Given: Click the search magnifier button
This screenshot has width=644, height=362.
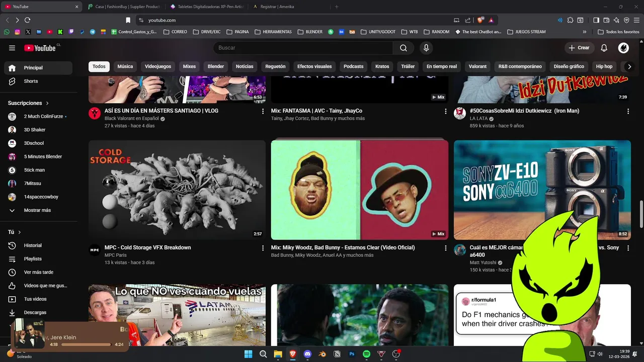Looking at the screenshot, I should tap(404, 48).
